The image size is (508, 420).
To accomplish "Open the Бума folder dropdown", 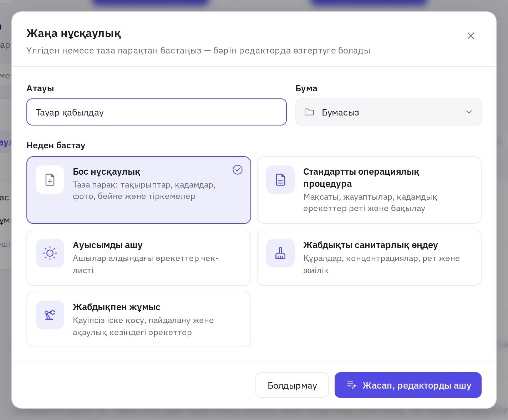I will coord(388,112).
